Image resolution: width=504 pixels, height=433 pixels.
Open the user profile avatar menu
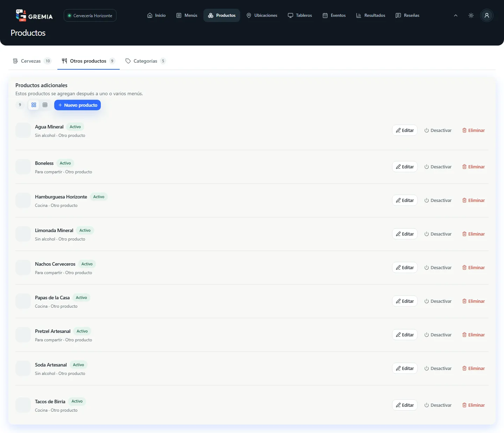tap(487, 15)
